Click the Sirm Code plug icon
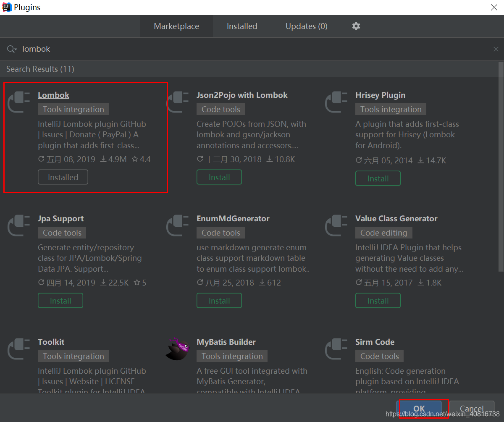Viewport: 504px width, 422px height. [337, 349]
